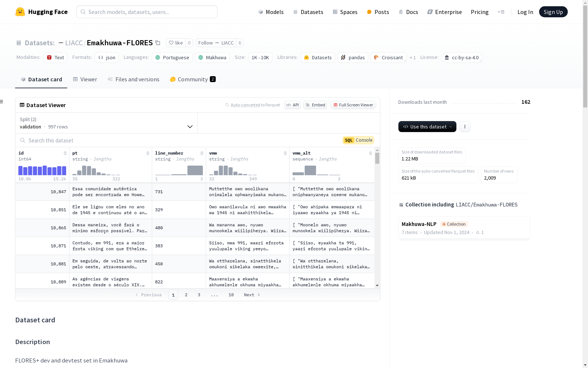Image resolution: width=588 pixels, height=368 pixels.
Task: Open the table of contents side icon
Action: tap(2, 102)
